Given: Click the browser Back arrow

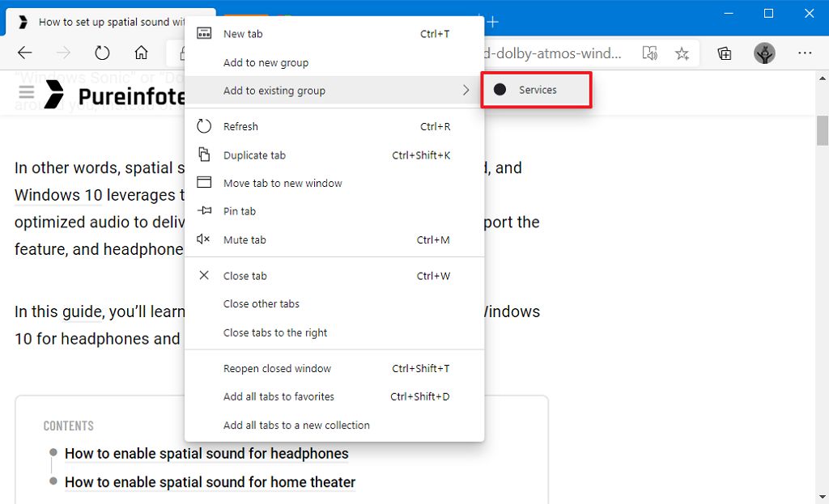Looking at the screenshot, I should (x=25, y=53).
